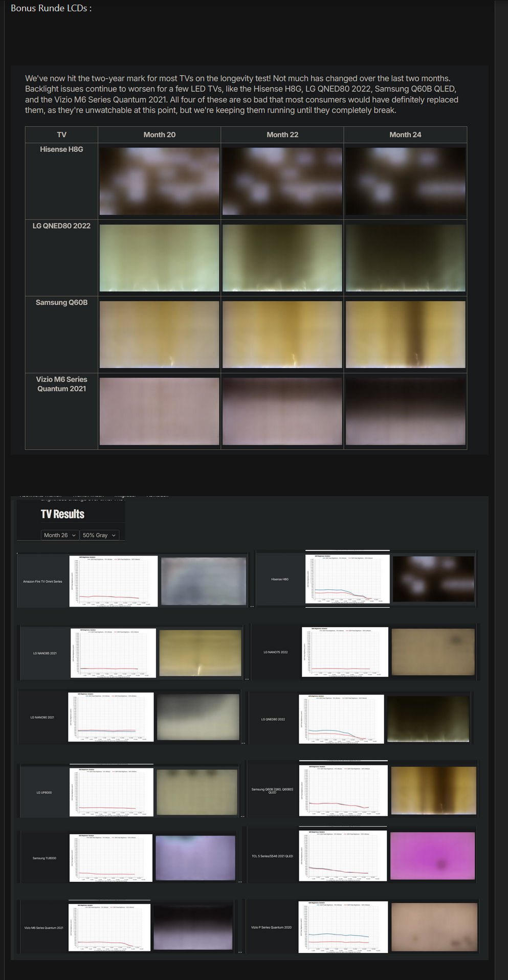Click the Samsung TU8000 label
This screenshot has height=980, width=508.
pyautogui.click(x=45, y=858)
